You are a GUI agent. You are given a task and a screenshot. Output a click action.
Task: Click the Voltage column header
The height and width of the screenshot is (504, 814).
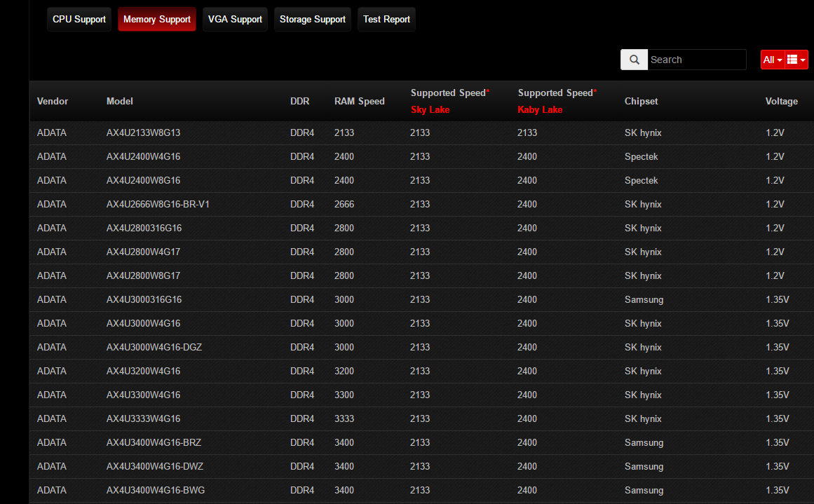781,101
